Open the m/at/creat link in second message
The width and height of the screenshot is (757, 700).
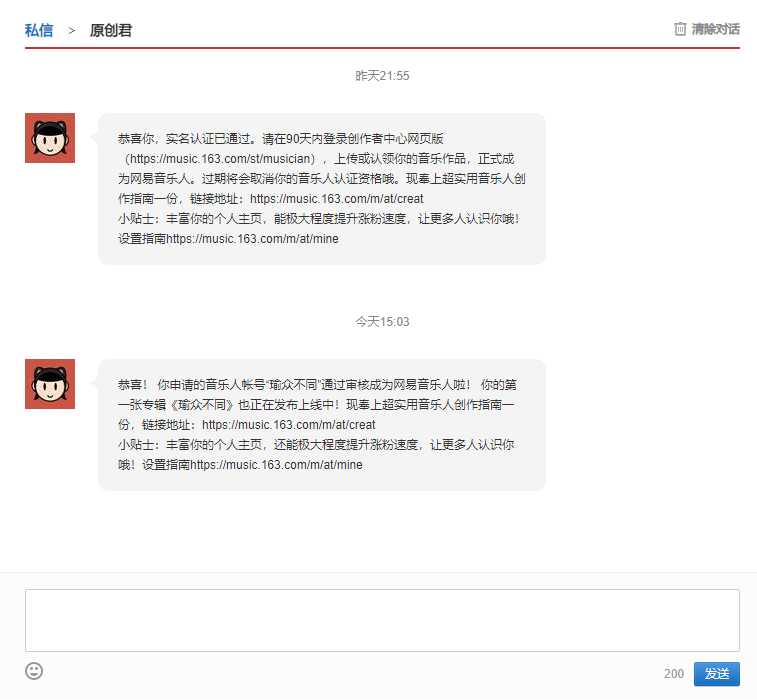click(x=289, y=425)
